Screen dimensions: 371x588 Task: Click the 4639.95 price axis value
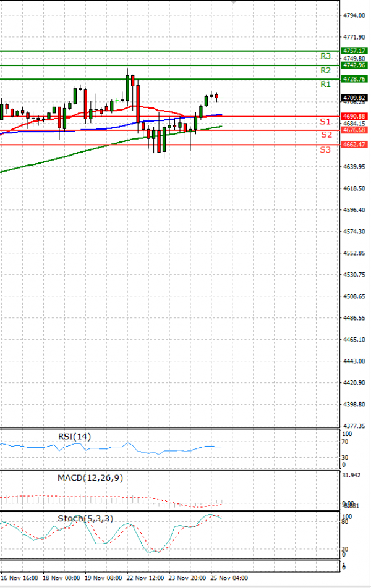coord(354,167)
